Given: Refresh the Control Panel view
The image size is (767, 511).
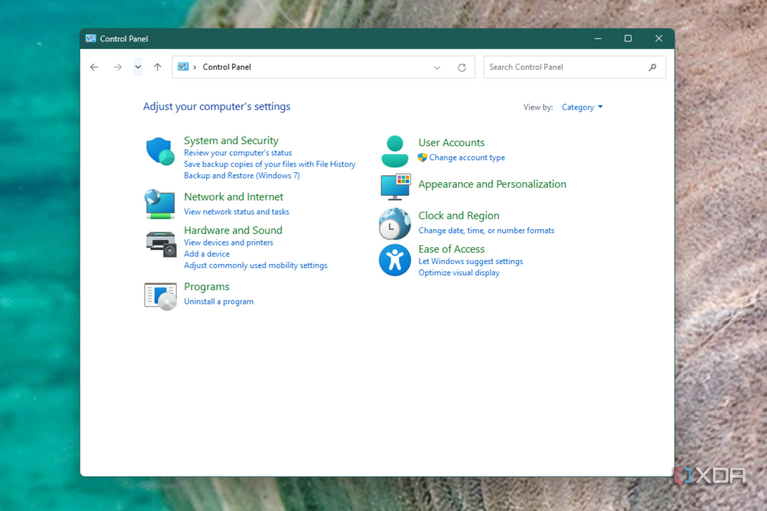Looking at the screenshot, I should pos(462,68).
